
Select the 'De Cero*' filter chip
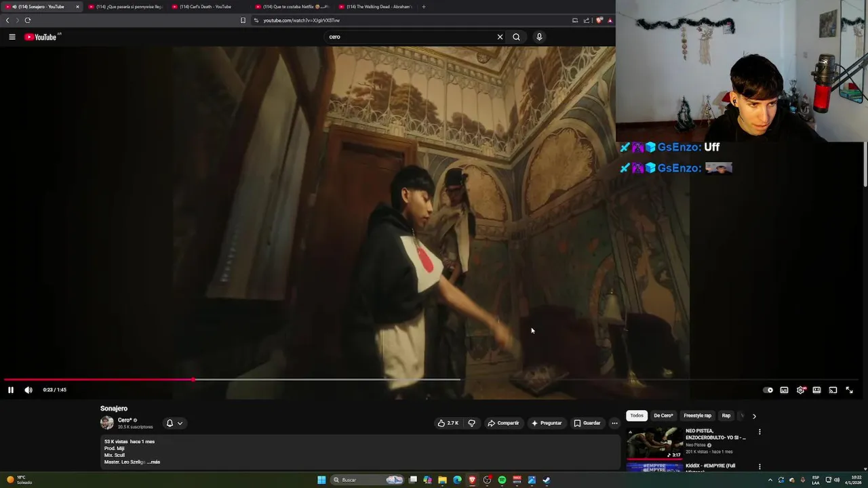coord(663,415)
